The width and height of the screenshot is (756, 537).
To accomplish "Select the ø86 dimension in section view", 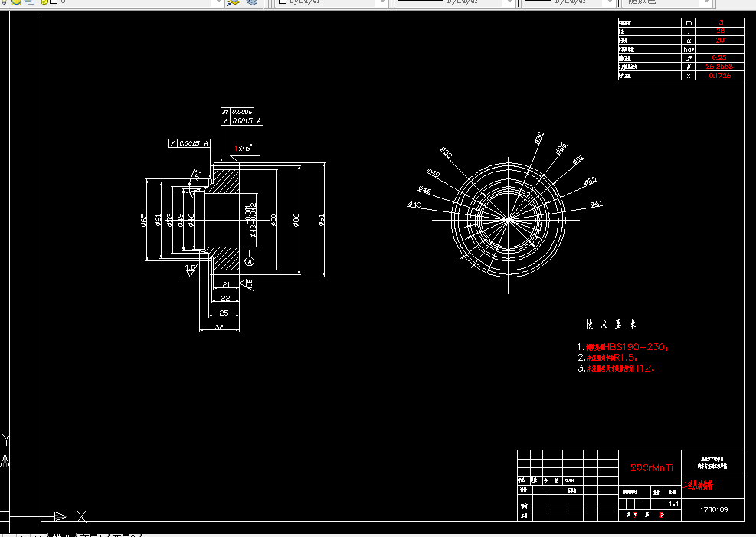I will tap(296, 220).
